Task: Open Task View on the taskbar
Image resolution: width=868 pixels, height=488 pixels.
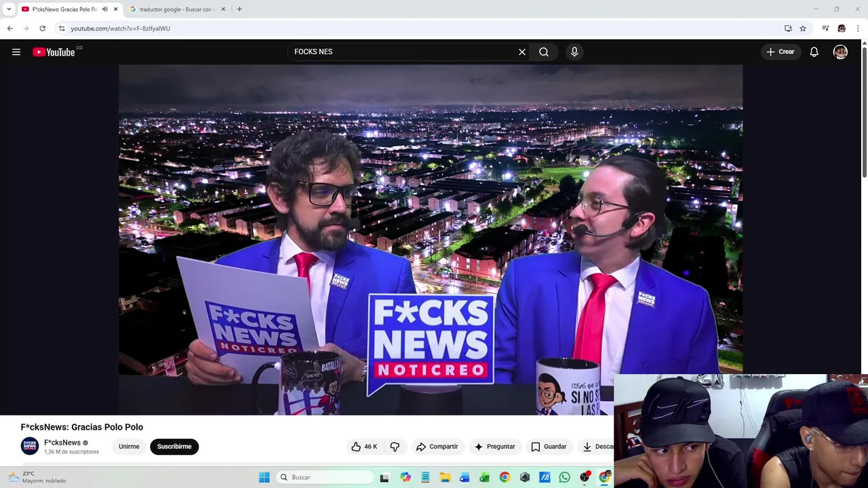Action: click(x=384, y=477)
